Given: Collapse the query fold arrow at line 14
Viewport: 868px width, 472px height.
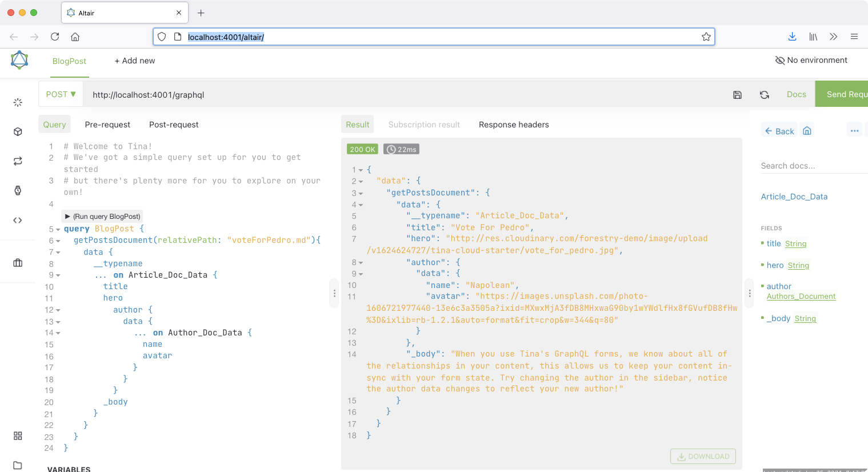Looking at the screenshot, I should pyautogui.click(x=58, y=333).
